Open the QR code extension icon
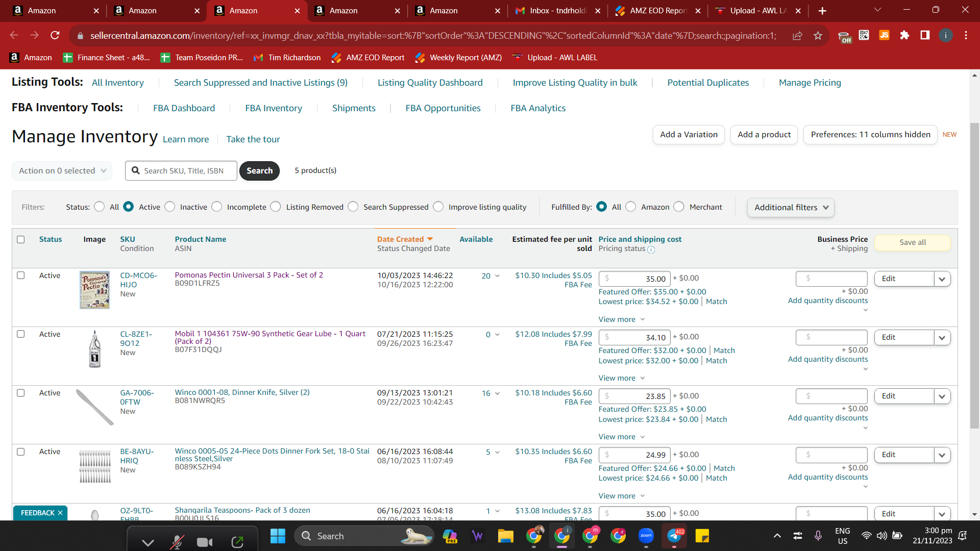Image resolution: width=980 pixels, height=551 pixels. tap(864, 35)
